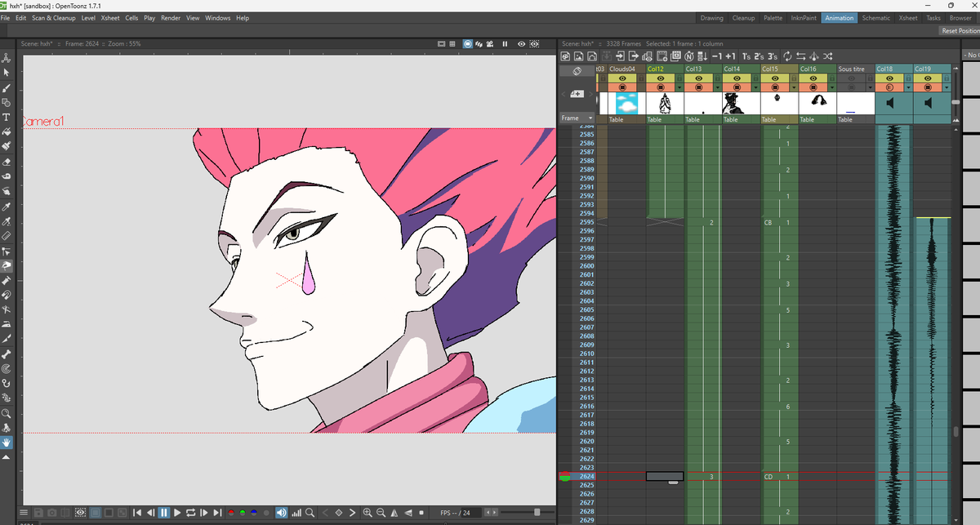Image resolution: width=980 pixels, height=525 pixels.
Task: Click the FPS speed slider handle
Action: (x=537, y=512)
